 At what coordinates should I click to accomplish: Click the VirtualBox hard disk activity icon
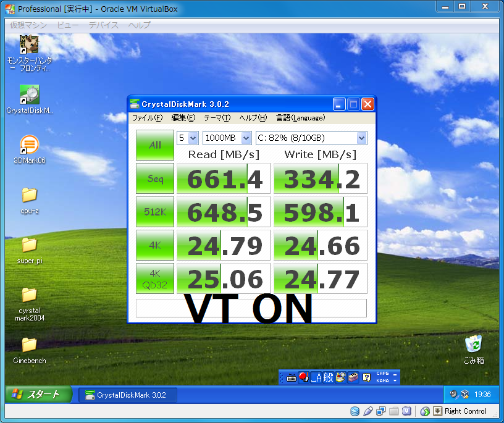(x=355, y=411)
